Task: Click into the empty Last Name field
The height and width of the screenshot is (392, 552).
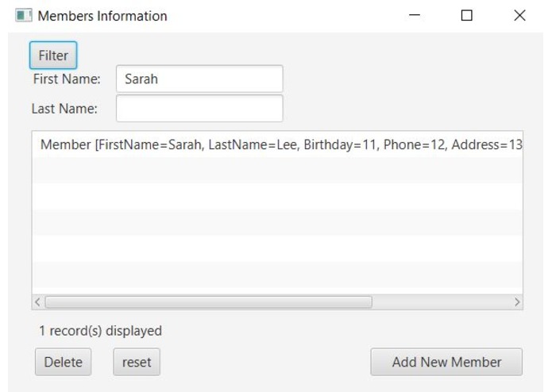Action: click(199, 108)
